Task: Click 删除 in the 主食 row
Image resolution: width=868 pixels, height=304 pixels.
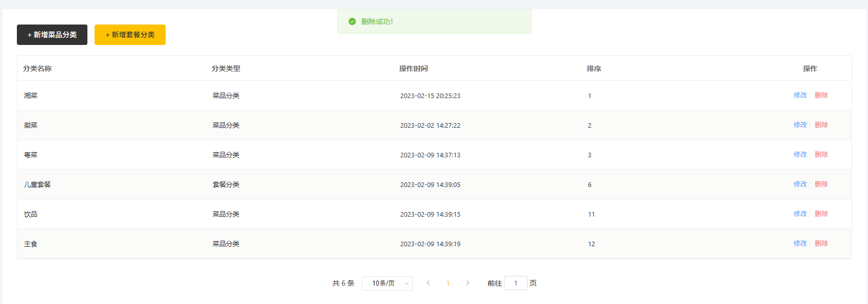Action: click(821, 243)
